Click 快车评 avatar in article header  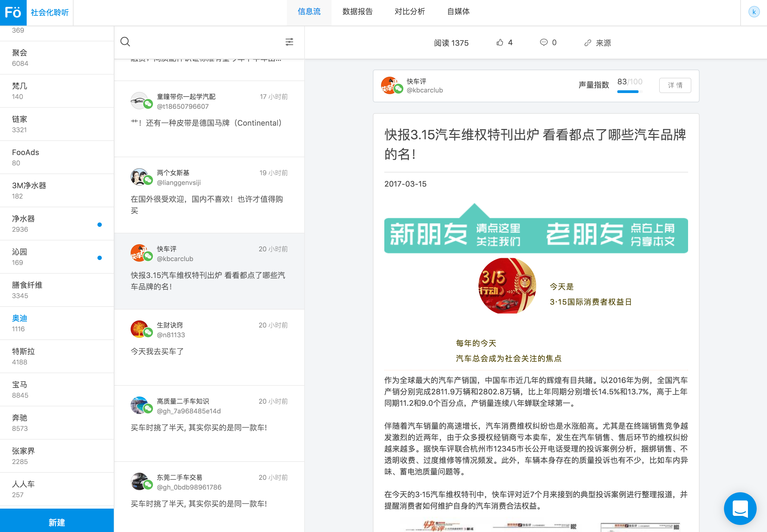coord(390,85)
